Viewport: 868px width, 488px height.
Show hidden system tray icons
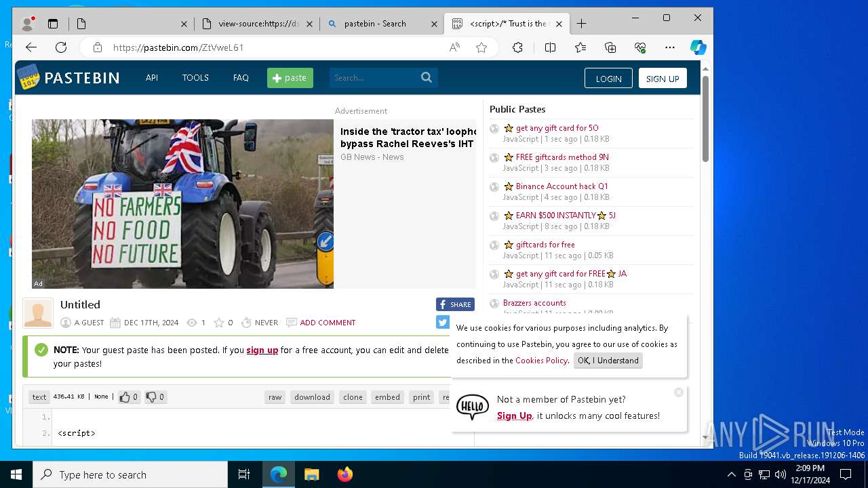point(731,474)
